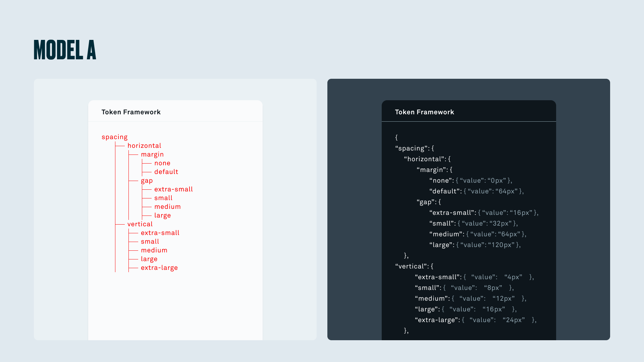The width and height of the screenshot is (644, 362).
Task: Select extra-small under the gap node
Action: 173,189
